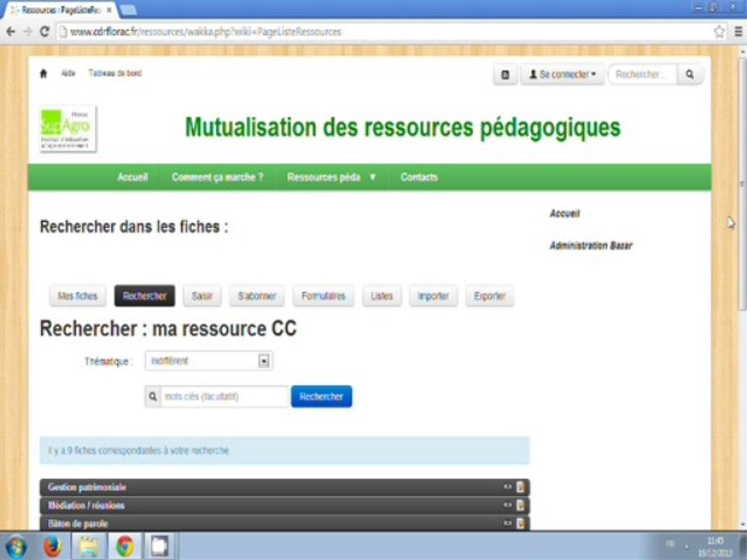Screen dimensions: 747x560
Task: Click the browser address bar
Action: point(384,32)
